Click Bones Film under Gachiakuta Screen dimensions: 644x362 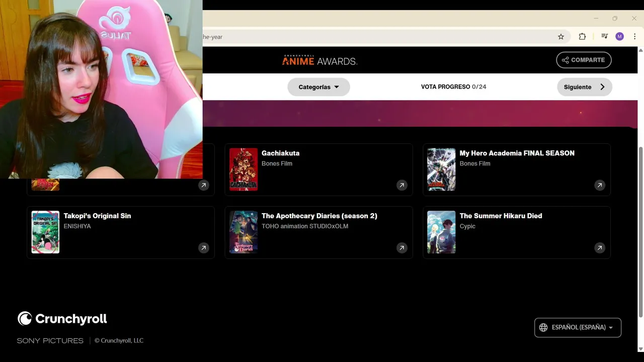pos(277,163)
